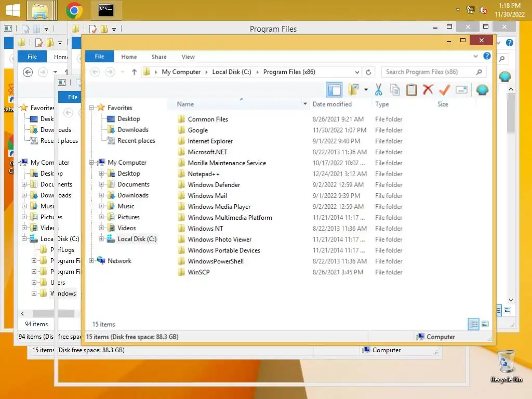Click in Search Program Files (x86) field
This screenshot has width=532, height=399.
pyautogui.click(x=429, y=72)
